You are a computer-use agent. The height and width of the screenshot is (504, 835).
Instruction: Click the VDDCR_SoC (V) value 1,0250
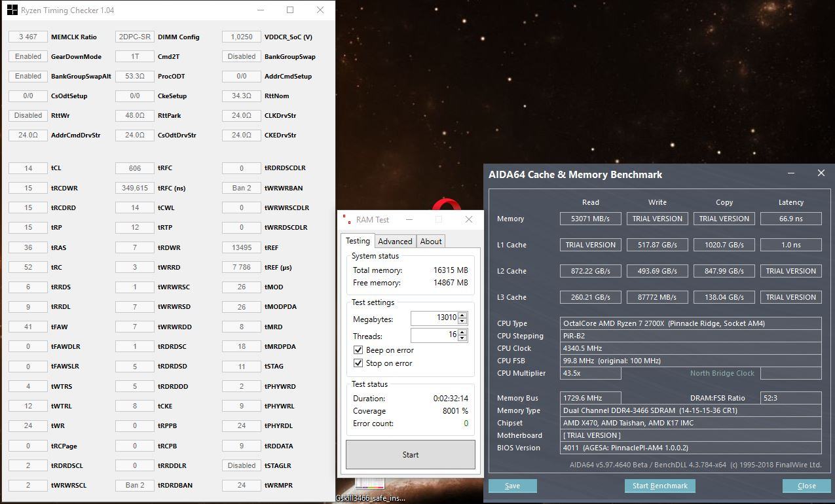point(242,37)
